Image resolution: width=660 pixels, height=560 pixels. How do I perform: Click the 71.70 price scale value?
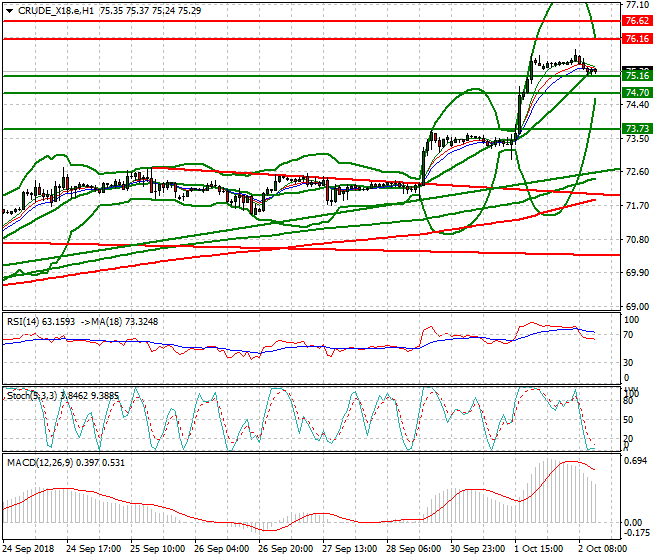pos(637,206)
